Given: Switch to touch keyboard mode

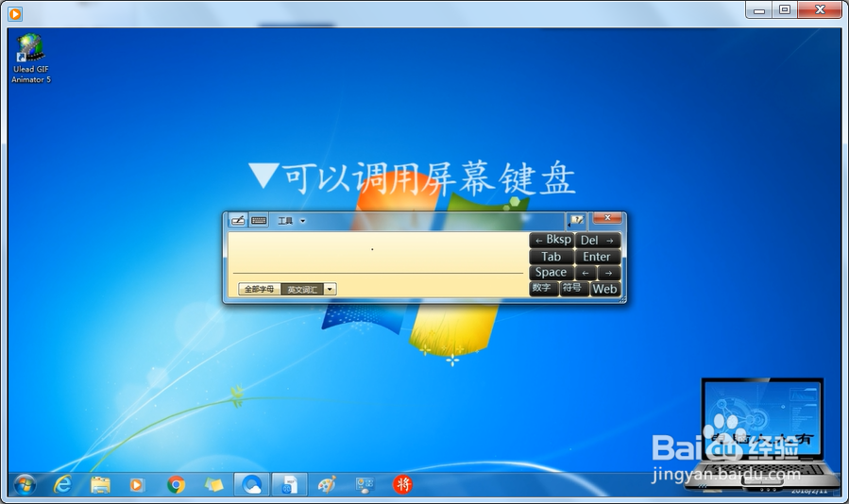Looking at the screenshot, I should click(259, 220).
